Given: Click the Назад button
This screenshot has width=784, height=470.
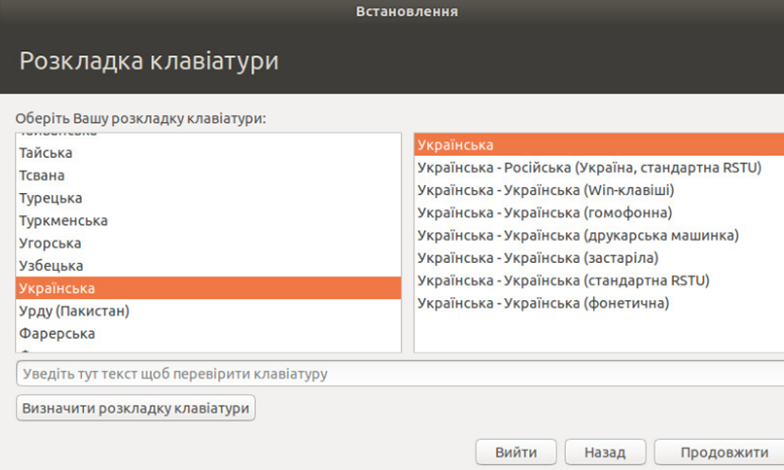Looking at the screenshot, I should point(604,452).
